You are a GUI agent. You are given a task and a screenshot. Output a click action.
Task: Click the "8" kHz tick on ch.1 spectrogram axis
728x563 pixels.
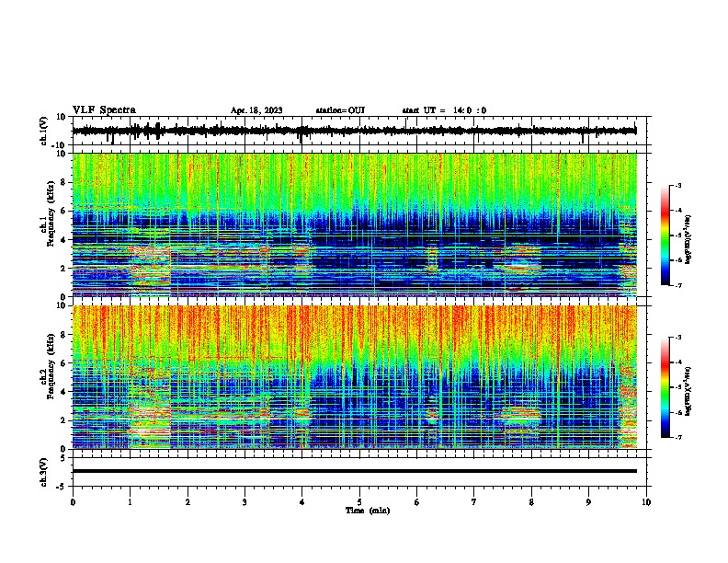pyautogui.click(x=64, y=182)
